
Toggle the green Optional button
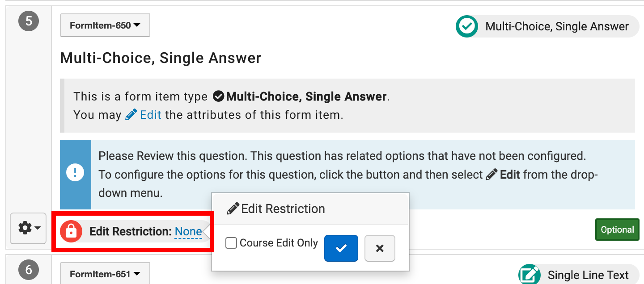[x=617, y=230]
